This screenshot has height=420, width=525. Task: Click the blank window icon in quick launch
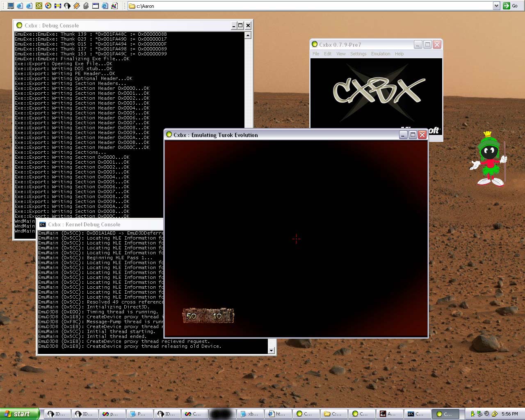pos(96,6)
